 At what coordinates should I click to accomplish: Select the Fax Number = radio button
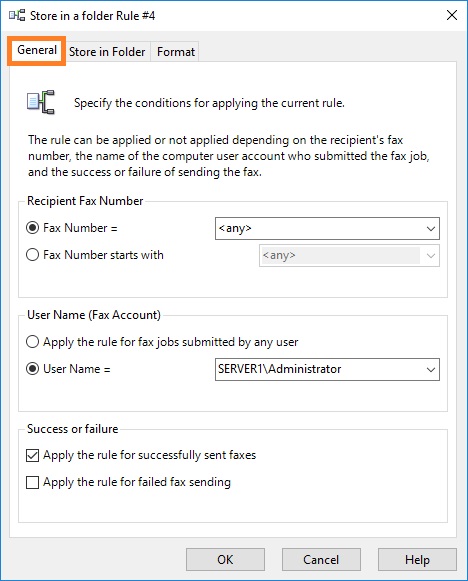(x=32, y=228)
